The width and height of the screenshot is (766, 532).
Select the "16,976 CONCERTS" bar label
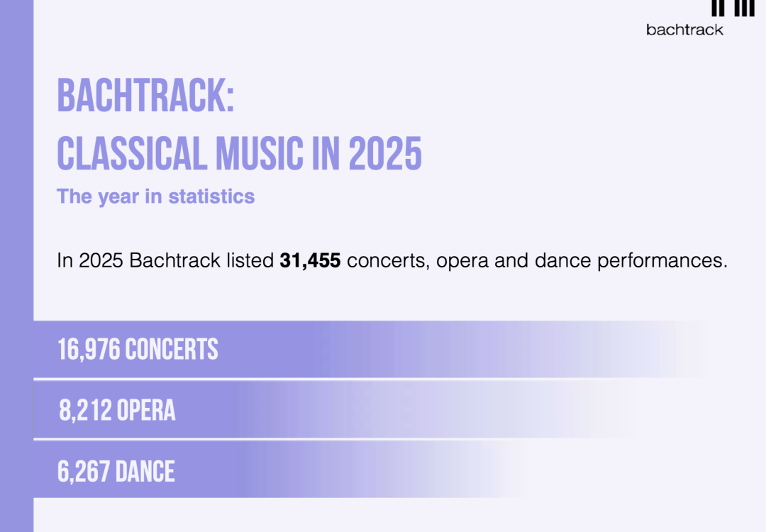click(x=138, y=350)
